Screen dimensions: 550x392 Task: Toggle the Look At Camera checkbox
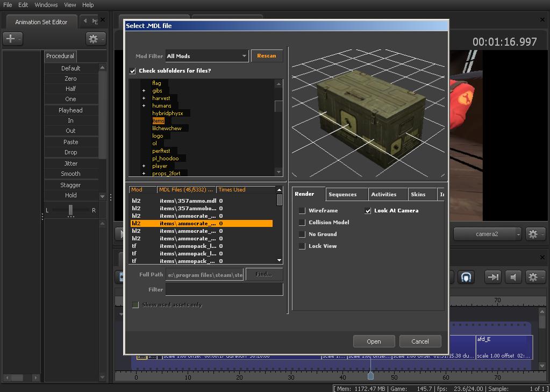368,211
